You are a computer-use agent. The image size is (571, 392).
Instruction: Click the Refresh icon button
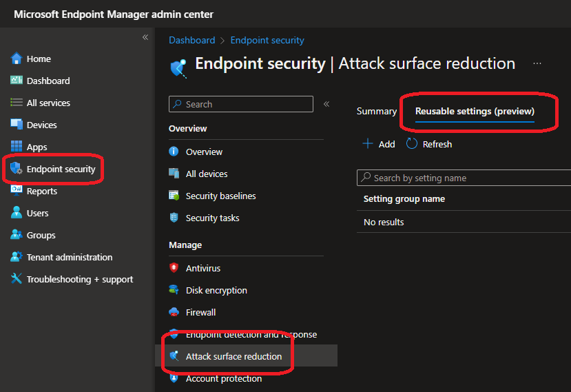412,144
